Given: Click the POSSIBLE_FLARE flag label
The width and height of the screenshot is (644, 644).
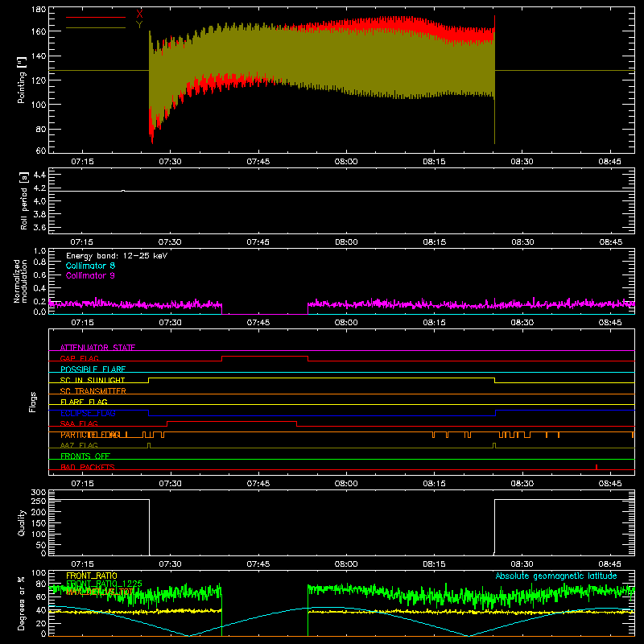Looking at the screenshot, I should 93,369.
